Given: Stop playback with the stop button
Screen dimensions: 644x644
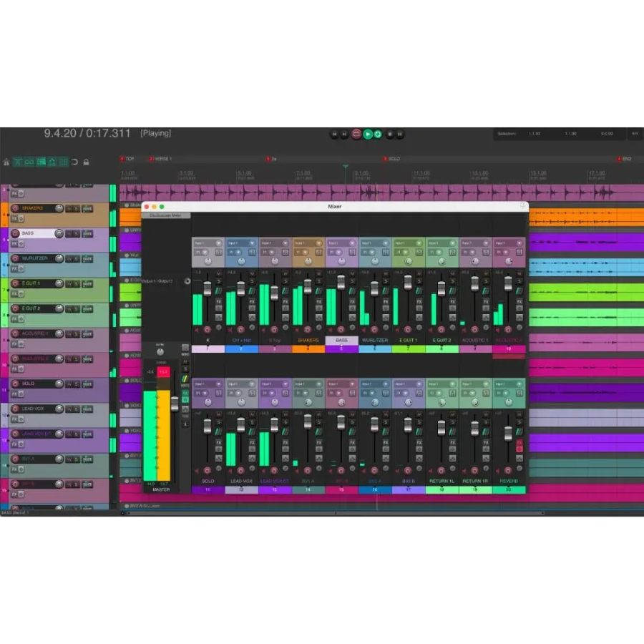Looking at the screenshot, I should (390, 134).
